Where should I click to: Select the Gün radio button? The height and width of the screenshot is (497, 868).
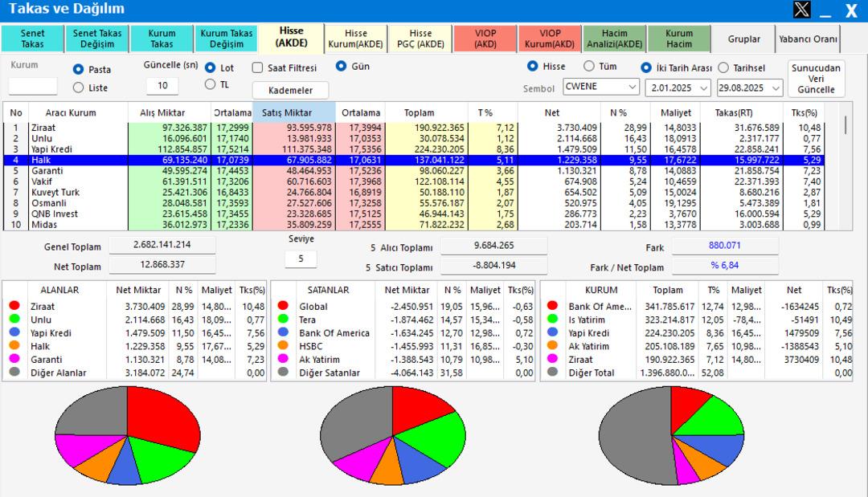[x=341, y=66]
